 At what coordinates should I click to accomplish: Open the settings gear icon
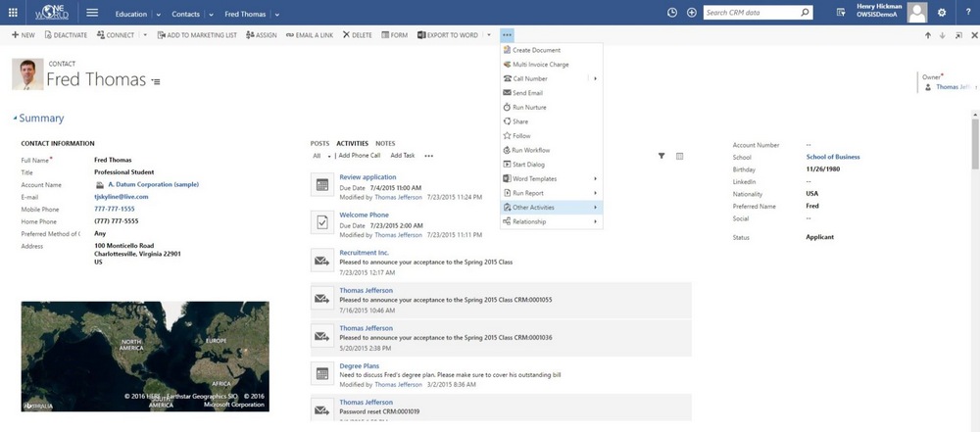pos(942,13)
